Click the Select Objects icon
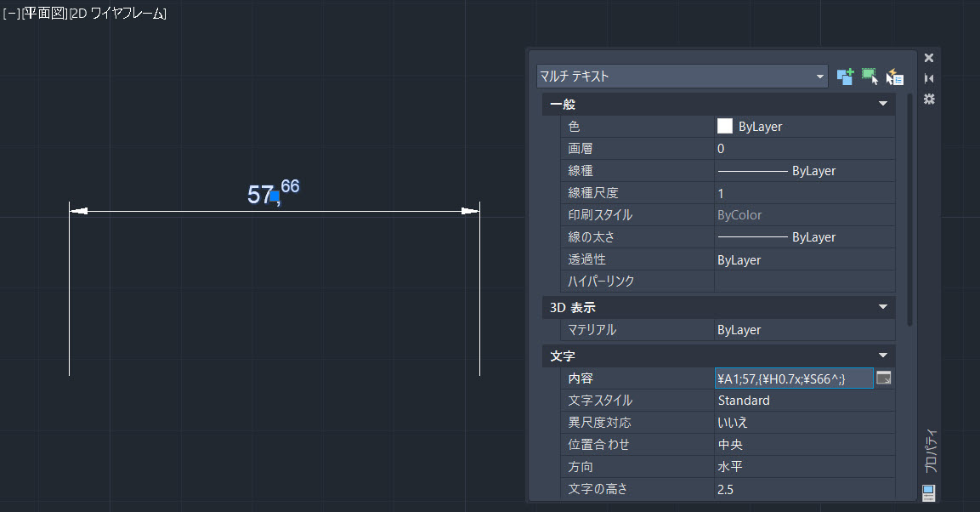Viewport: 980px width, 512px height. click(x=870, y=77)
